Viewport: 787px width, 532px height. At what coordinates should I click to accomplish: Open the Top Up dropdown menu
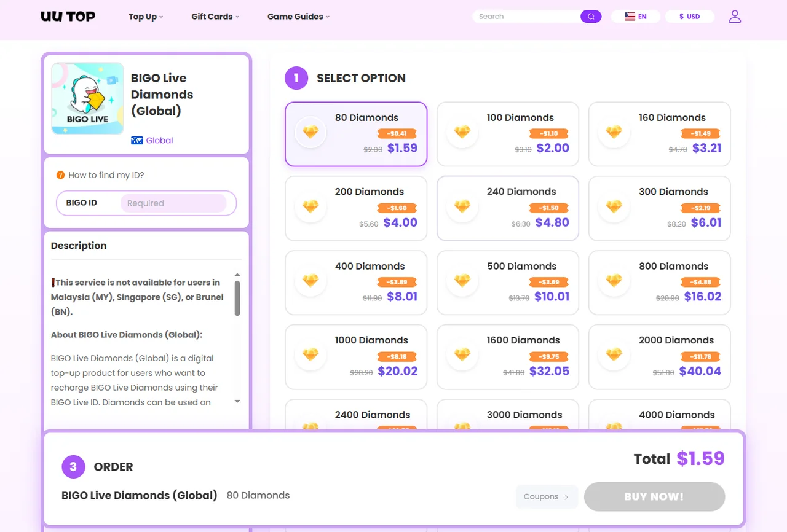coord(146,17)
